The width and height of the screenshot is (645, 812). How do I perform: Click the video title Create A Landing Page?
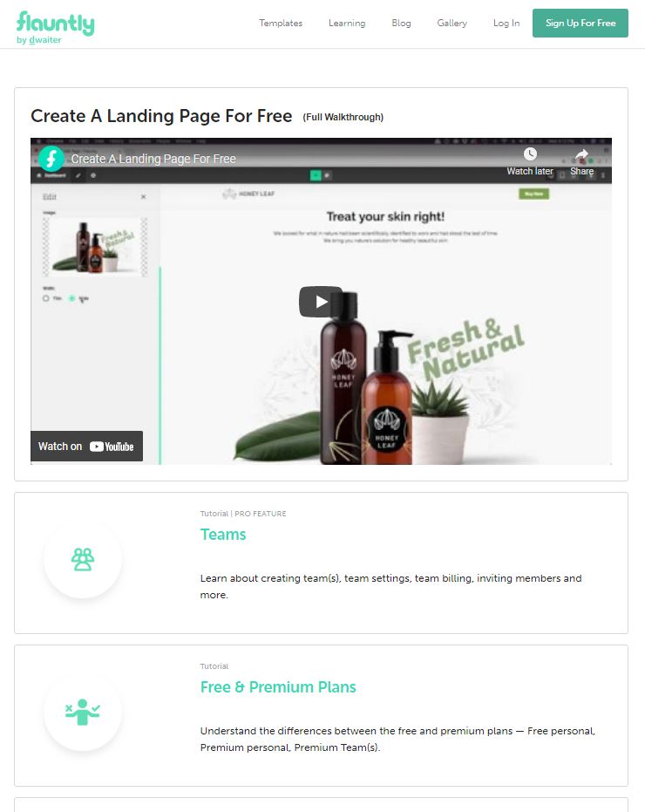pyautogui.click(x=153, y=159)
